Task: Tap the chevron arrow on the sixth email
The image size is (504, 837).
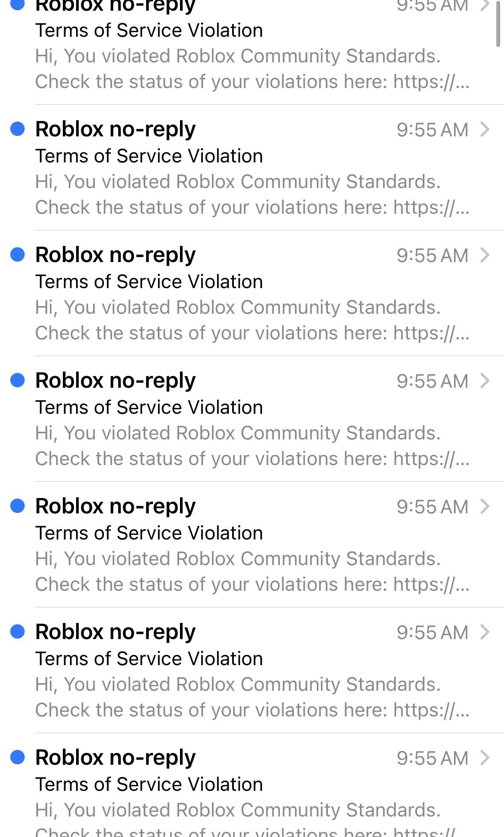Action: (x=484, y=632)
